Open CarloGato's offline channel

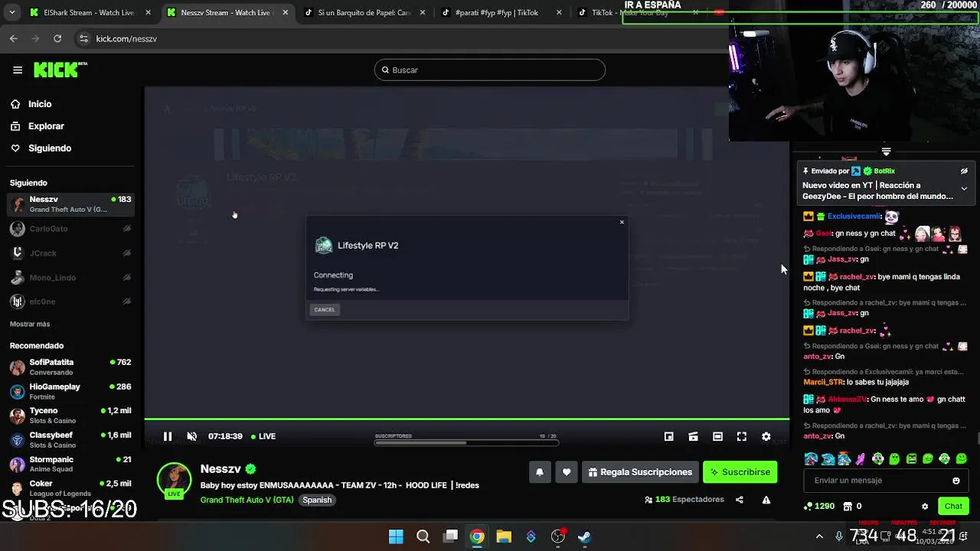point(70,229)
